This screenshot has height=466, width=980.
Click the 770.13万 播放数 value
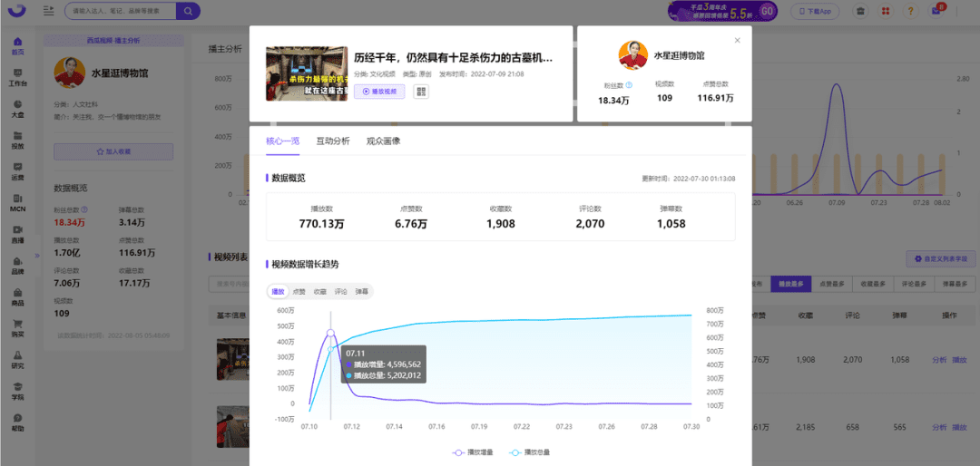[324, 223]
